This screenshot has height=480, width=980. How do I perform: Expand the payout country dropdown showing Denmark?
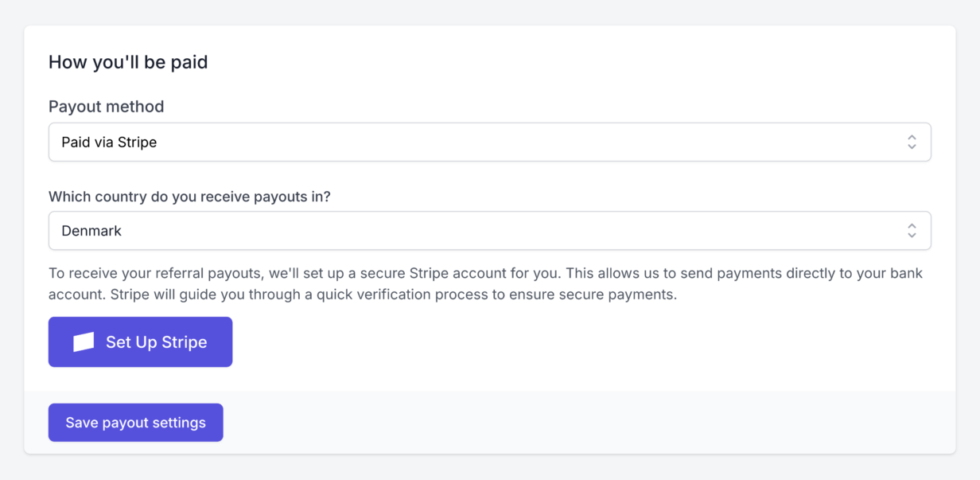coord(490,231)
